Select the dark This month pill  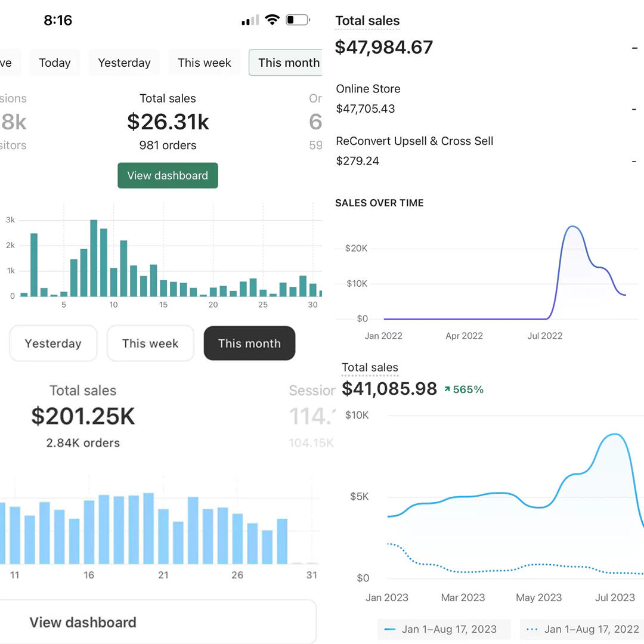coord(249,343)
